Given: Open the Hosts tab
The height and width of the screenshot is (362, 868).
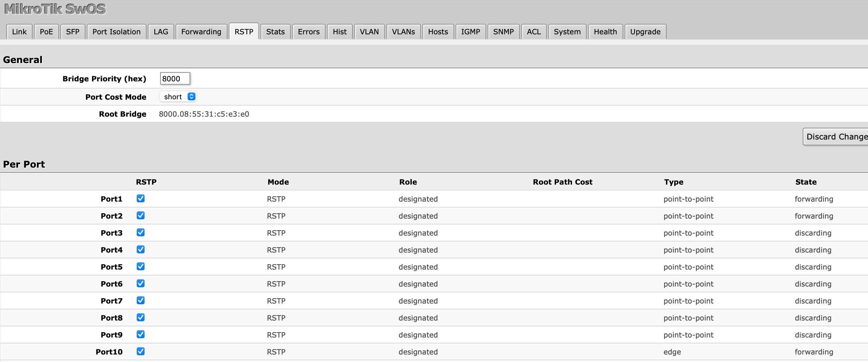Looking at the screenshot, I should [x=438, y=32].
